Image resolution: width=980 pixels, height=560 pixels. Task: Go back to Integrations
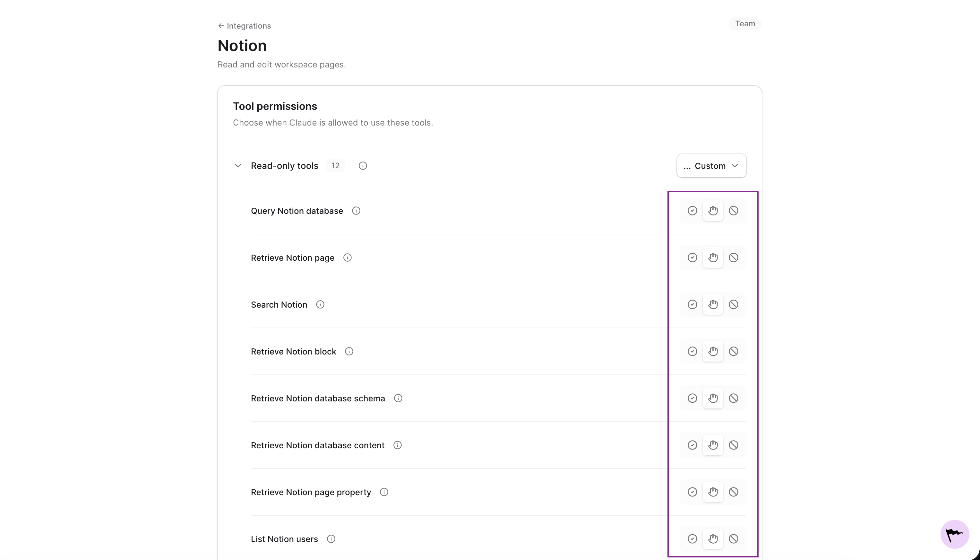tap(245, 26)
